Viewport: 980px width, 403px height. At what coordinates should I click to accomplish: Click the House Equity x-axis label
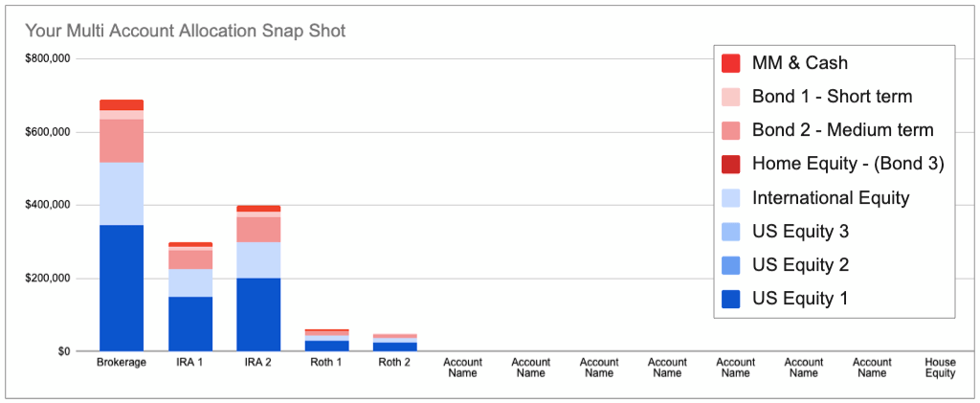[x=940, y=368]
